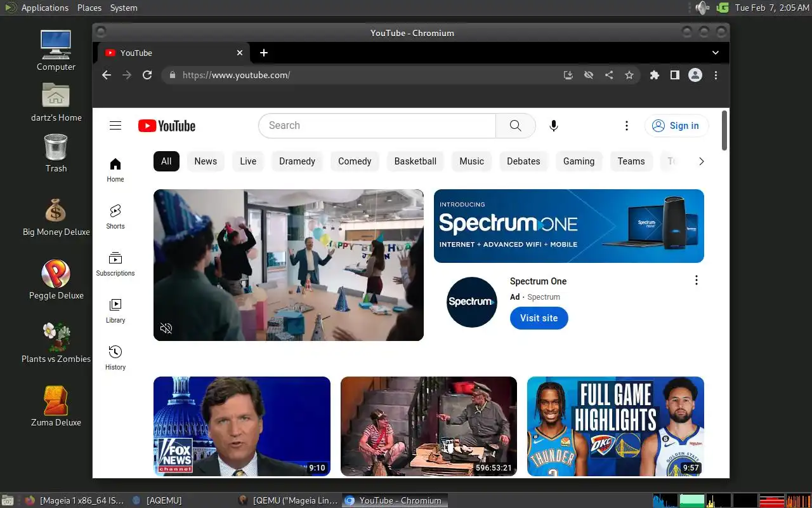Open the browser extensions puzzle icon

tap(655, 75)
